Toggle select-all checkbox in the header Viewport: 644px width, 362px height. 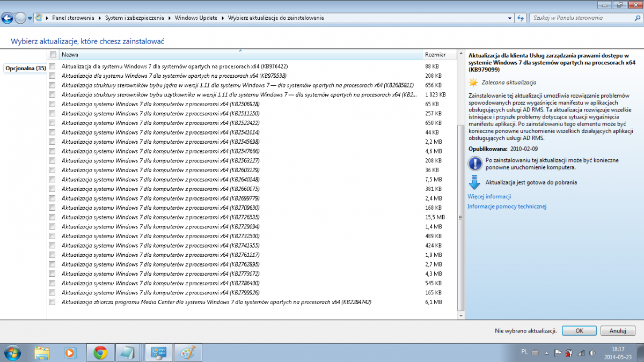[x=53, y=54]
